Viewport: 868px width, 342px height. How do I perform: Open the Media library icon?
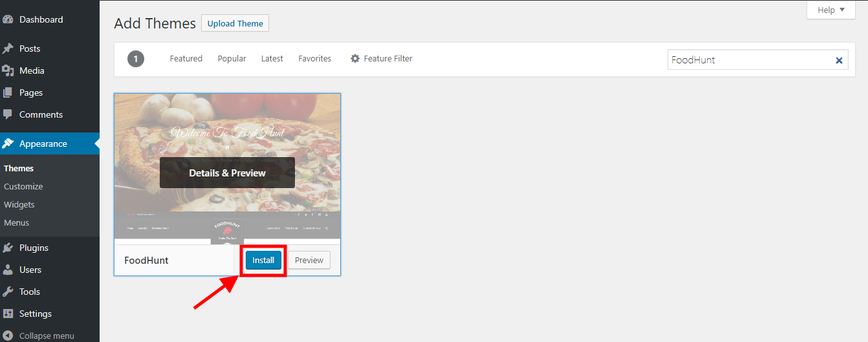click(x=8, y=70)
